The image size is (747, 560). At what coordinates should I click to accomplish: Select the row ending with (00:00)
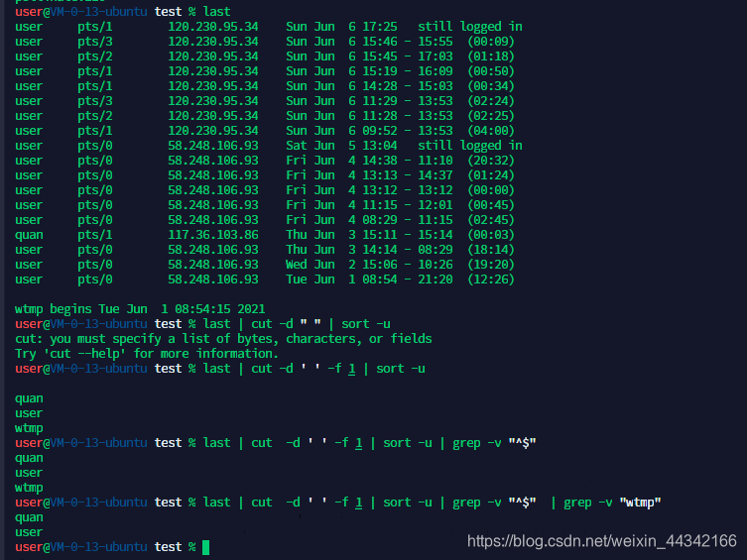click(265, 190)
